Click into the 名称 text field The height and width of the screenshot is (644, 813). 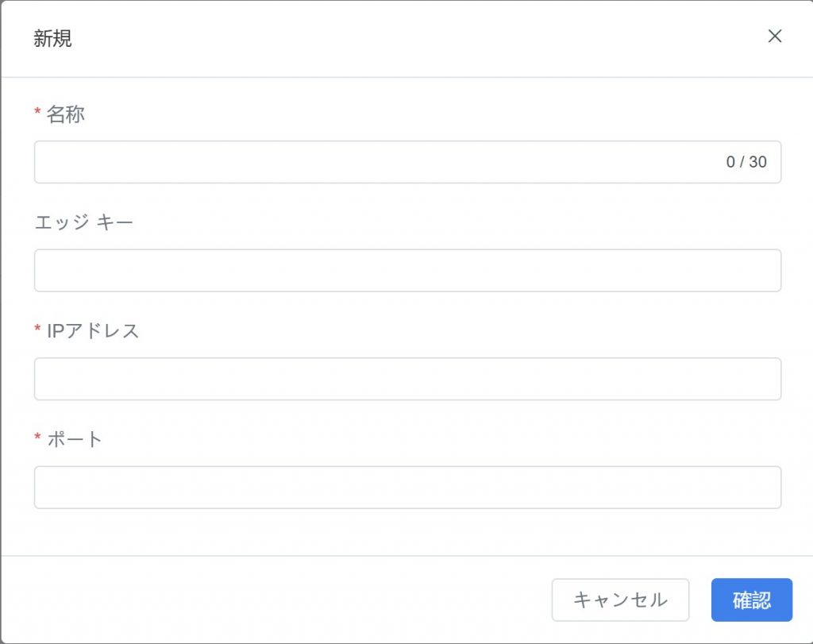click(x=373, y=162)
